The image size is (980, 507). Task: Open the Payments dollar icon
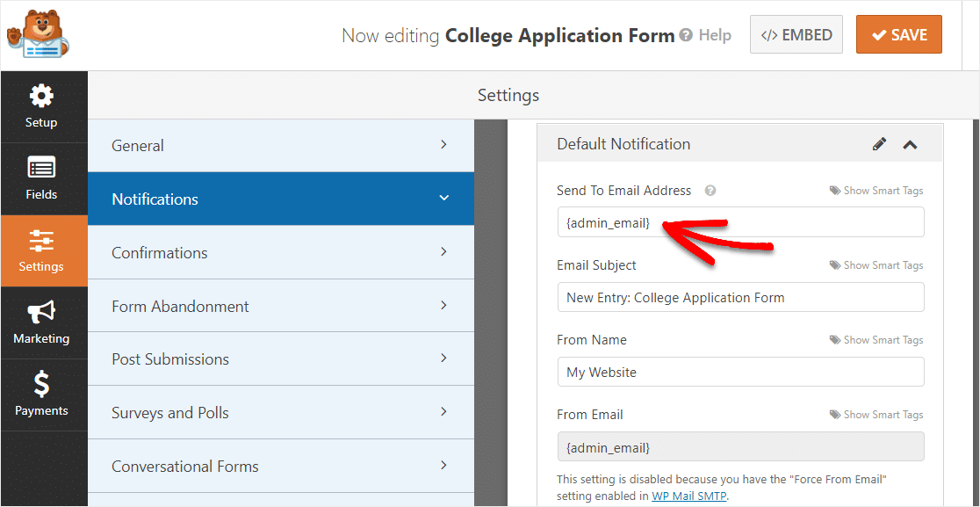click(41, 385)
